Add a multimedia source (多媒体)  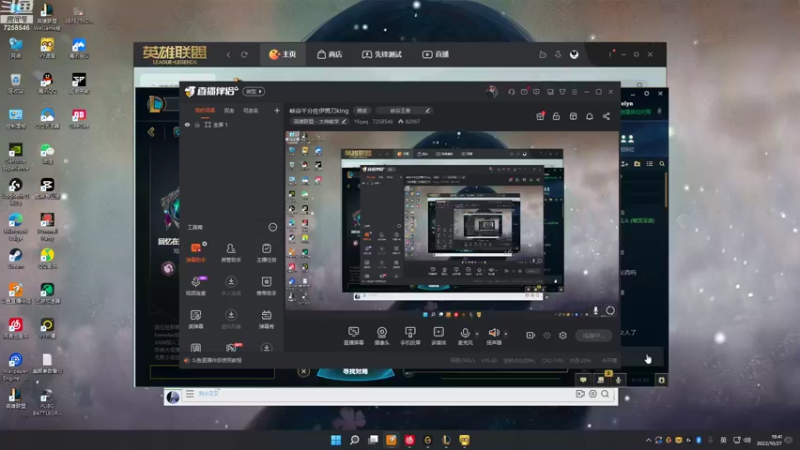pyautogui.click(x=439, y=336)
